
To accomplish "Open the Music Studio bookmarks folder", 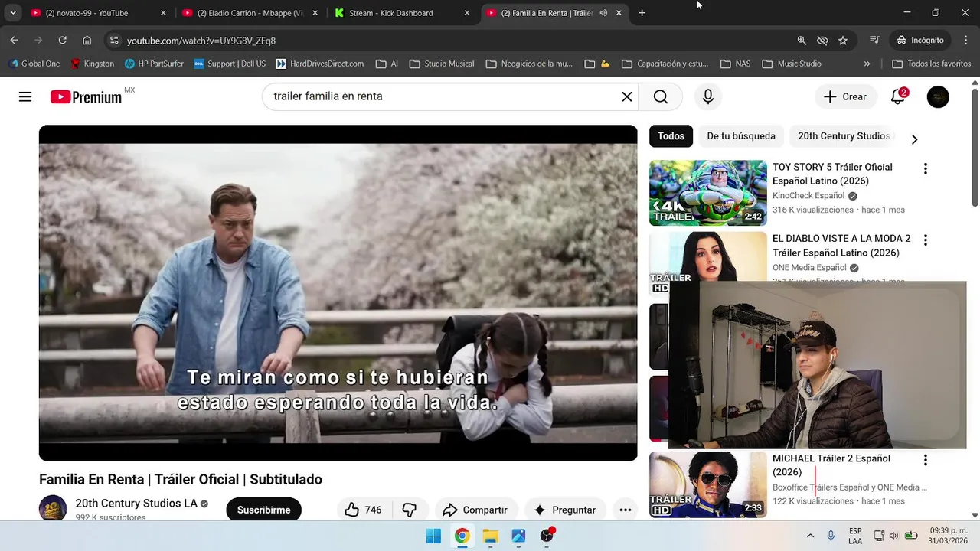I will tap(792, 64).
